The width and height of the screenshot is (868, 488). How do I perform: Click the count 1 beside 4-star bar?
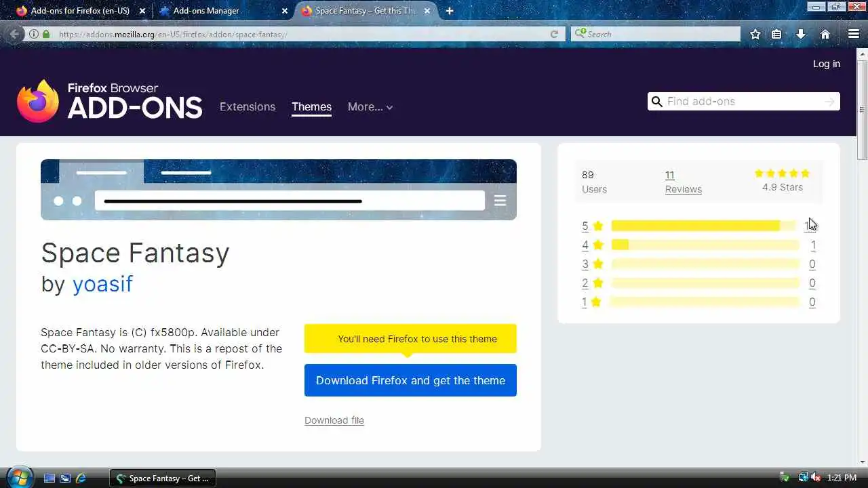click(x=812, y=245)
